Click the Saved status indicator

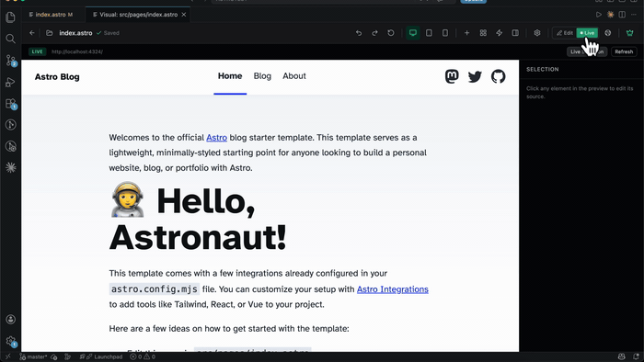click(108, 33)
